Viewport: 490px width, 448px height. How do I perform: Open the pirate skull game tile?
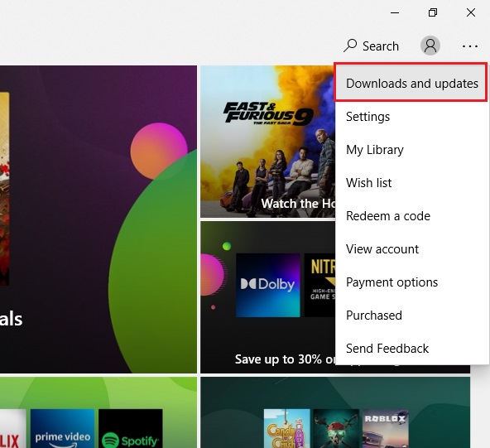point(336,428)
